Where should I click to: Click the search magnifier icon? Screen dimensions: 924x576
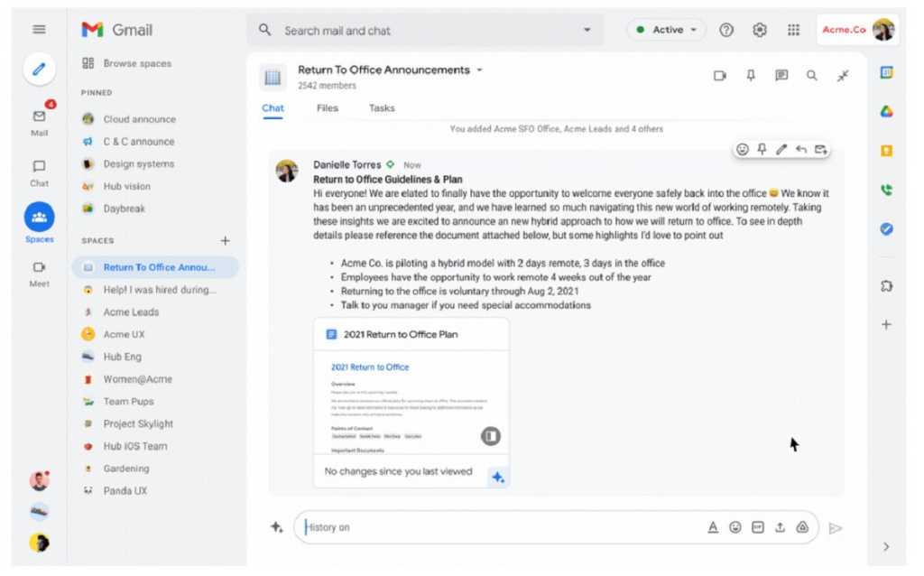(265, 30)
